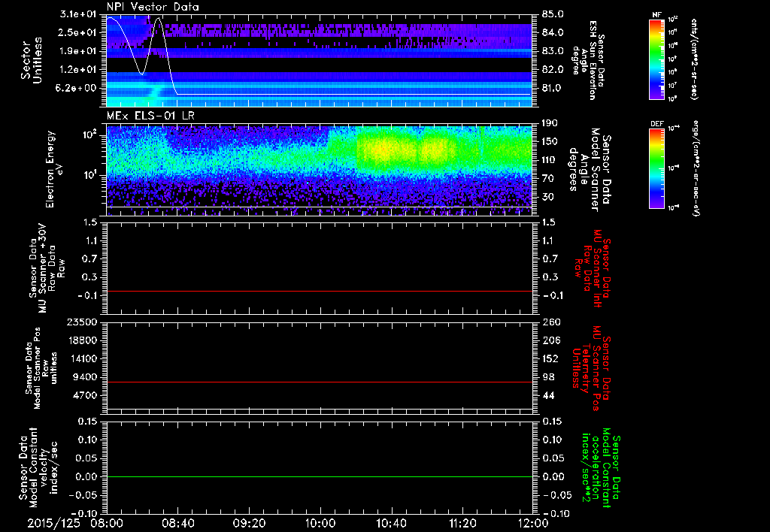Click the '81.0' sun elevation tick
770x532 pixels.
(x=553, y=88)
